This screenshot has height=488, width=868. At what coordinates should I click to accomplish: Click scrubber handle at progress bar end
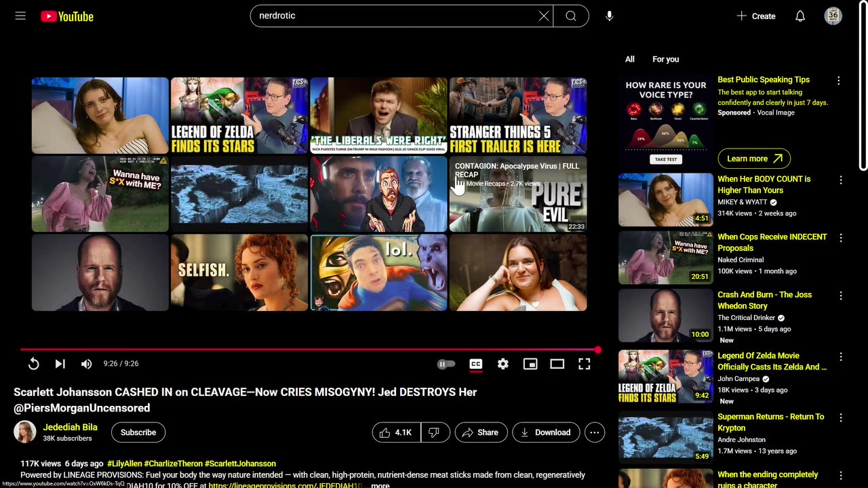(x=597, y=350)
